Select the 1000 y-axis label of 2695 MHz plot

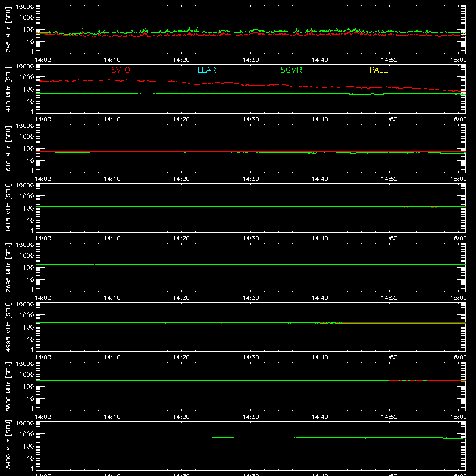click(27, 256)
